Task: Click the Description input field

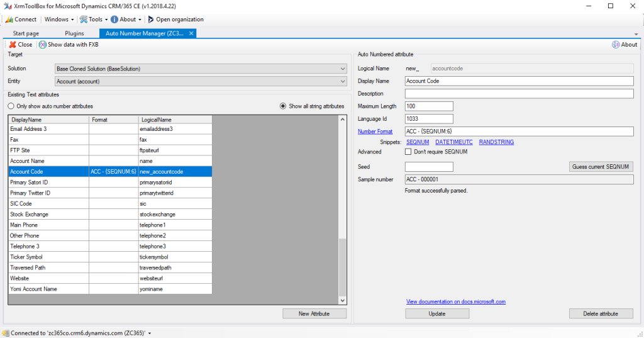Action: click(519, 94)
